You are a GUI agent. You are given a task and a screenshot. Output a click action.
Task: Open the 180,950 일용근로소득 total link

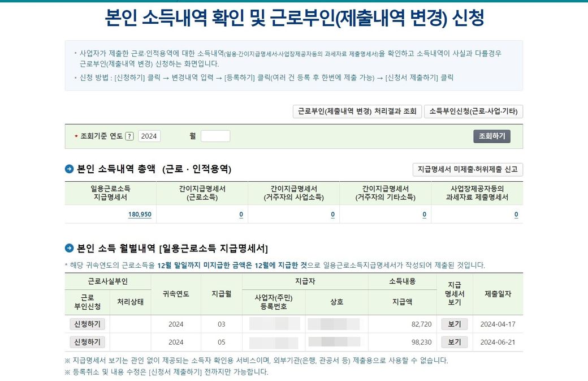click(x=140, y=215)
